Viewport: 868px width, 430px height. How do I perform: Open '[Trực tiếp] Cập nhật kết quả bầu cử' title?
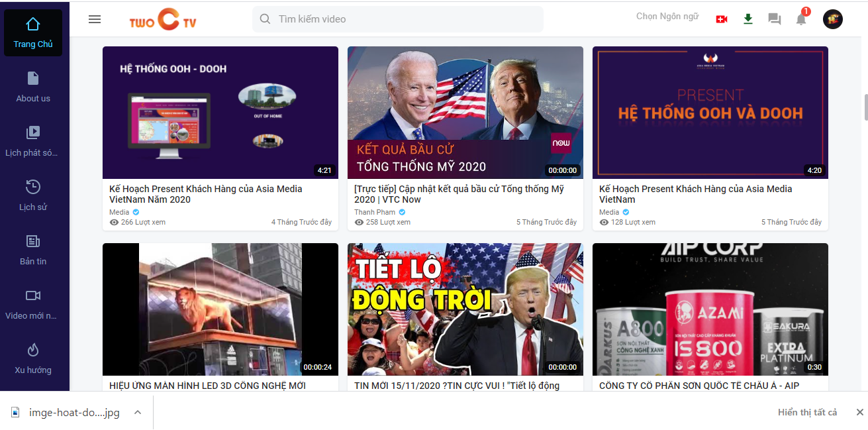(459, 194)
